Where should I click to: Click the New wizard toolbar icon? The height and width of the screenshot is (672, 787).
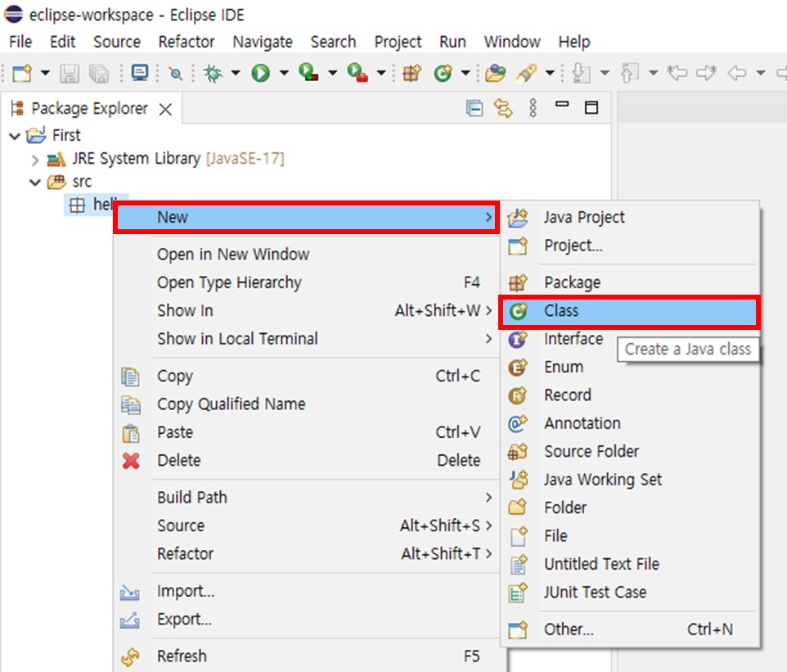click(23, 74)
